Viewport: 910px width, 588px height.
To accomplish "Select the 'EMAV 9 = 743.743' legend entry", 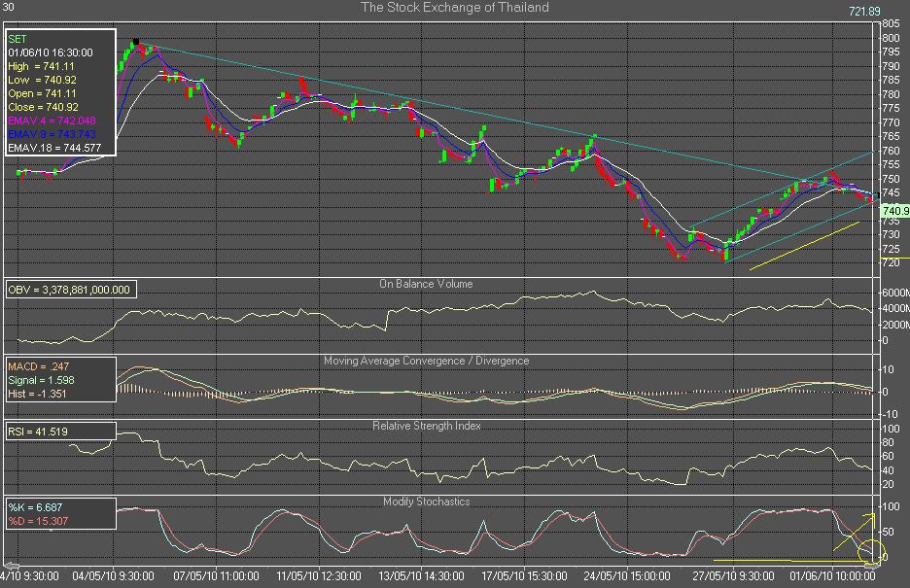I will (x=52, y=134).
